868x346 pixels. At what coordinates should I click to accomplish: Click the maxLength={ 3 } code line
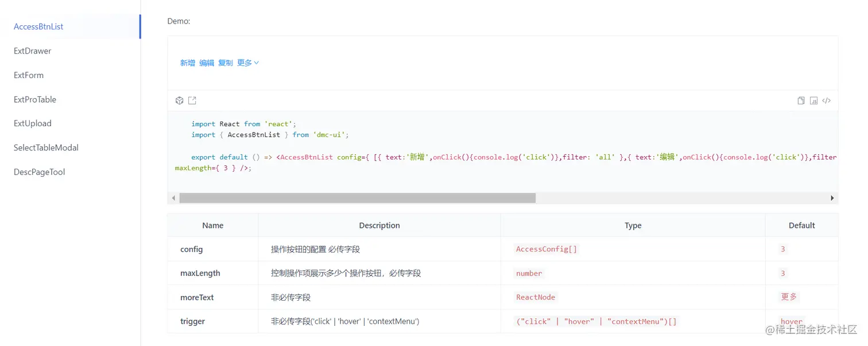[x=213, y=168]
